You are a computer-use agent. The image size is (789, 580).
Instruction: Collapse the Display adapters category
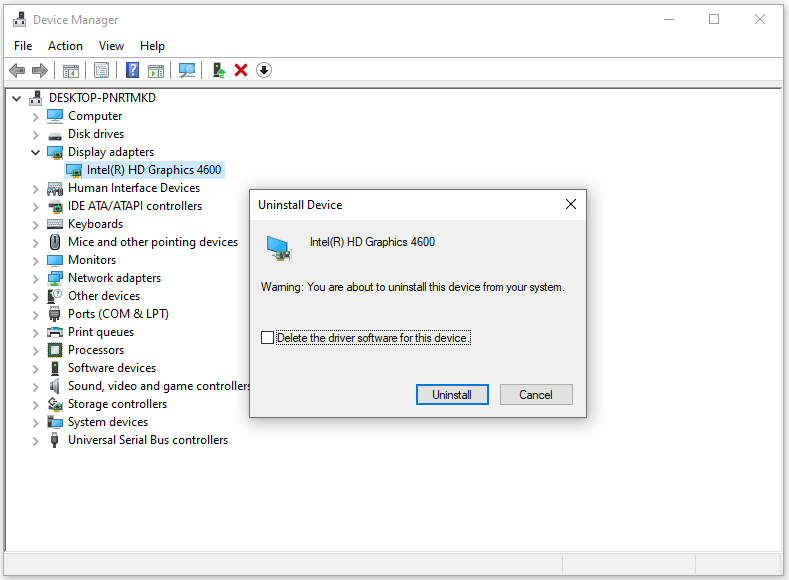point(35,152)
